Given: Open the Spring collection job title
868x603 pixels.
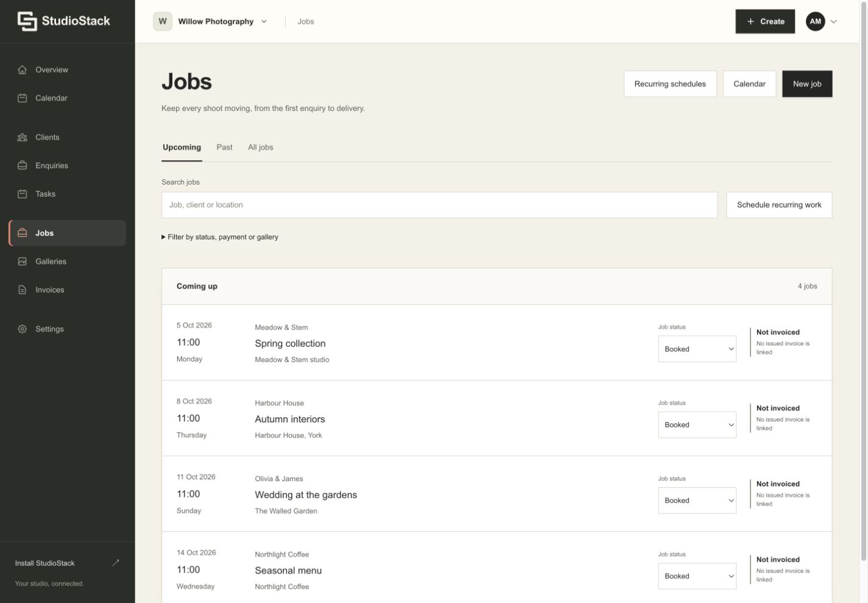Looking at the screenshot, I should coord(290,344).
